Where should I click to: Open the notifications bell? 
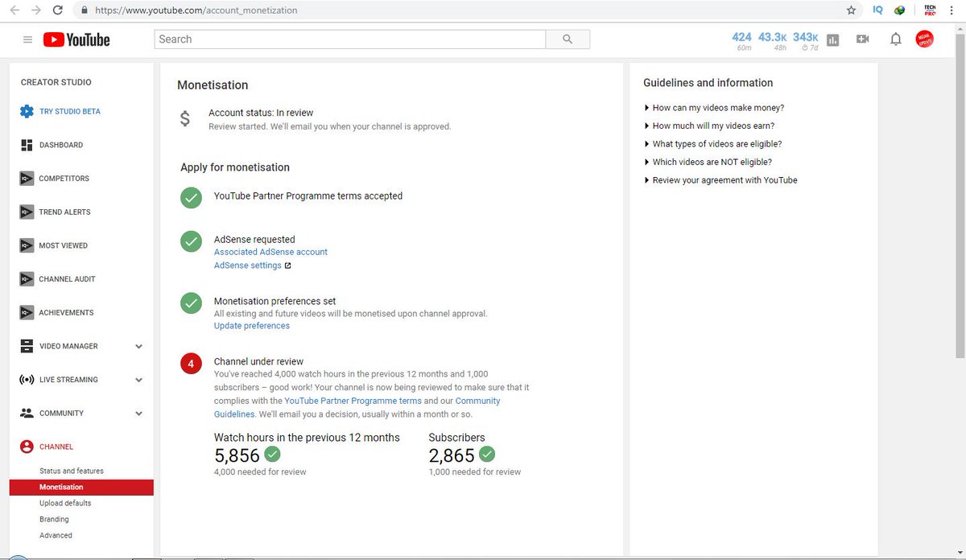coord(895,39)
